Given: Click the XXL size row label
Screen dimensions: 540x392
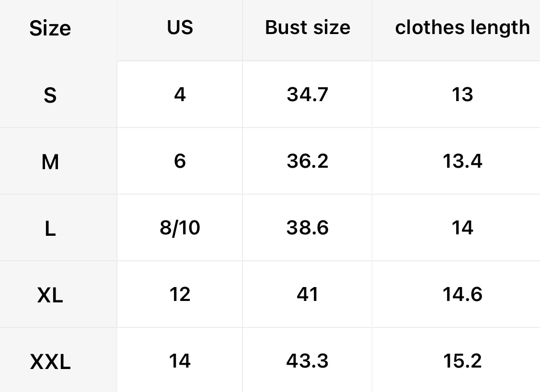Looking at the screenshot, I should (x=50, y=362).
